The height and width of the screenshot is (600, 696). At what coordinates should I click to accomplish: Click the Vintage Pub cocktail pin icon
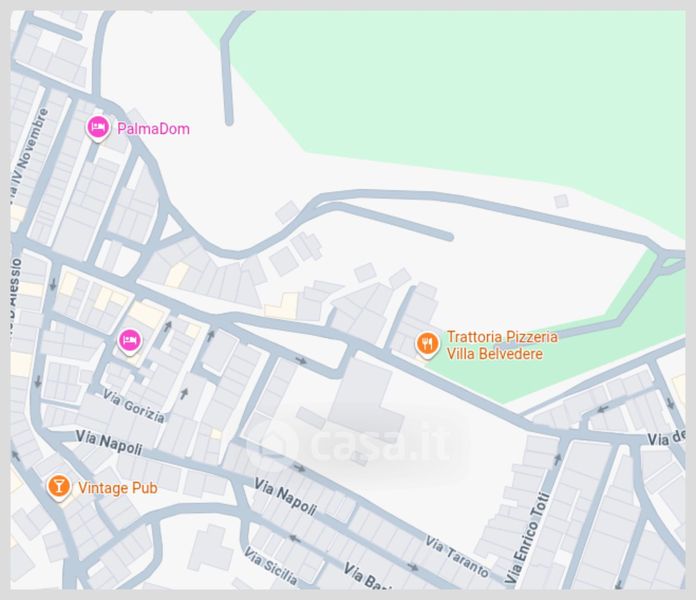click(59, 487)
